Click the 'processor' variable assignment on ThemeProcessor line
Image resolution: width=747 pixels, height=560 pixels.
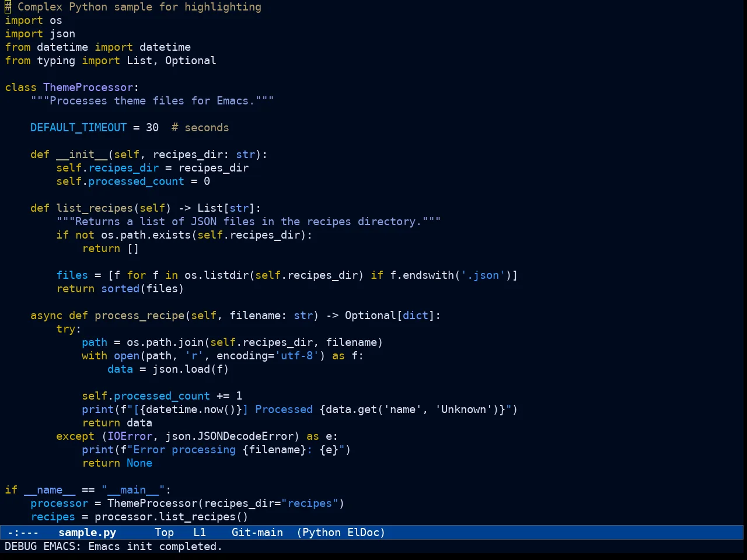tap(59, 503)
